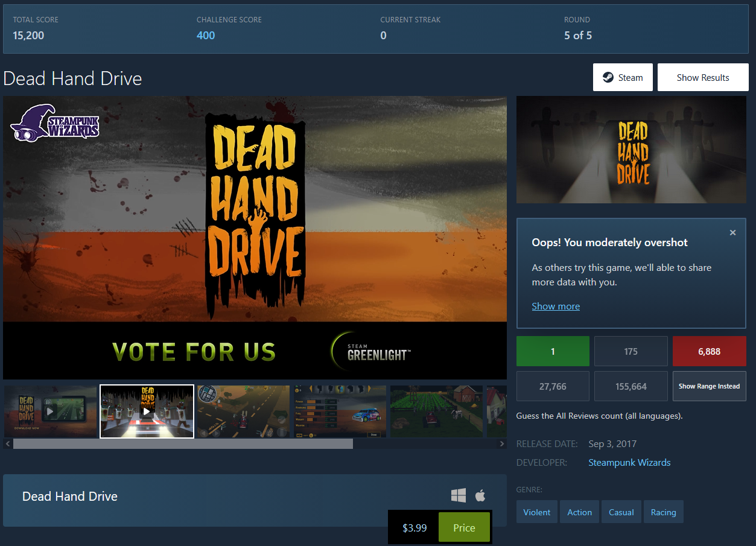Click the Total Score value 15,200
The width and height of the screenshot is (756, 546).
click(x=28, y=35)
